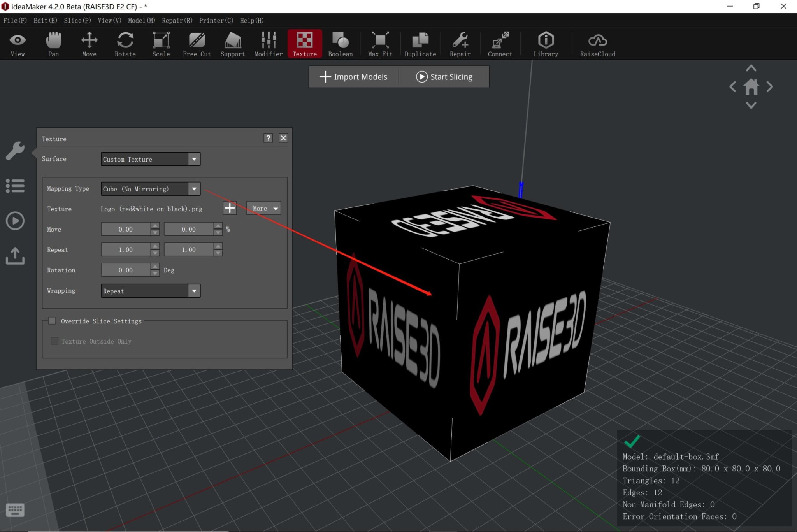Toggle the virtual keyboard icon
The width and height of the screenshot is (797, 532).
15,510
